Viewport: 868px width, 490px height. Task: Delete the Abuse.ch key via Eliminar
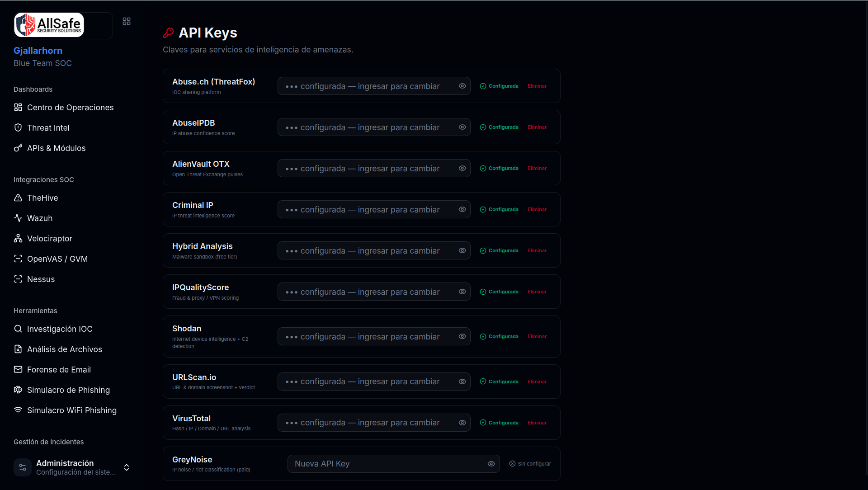point(537,86)
